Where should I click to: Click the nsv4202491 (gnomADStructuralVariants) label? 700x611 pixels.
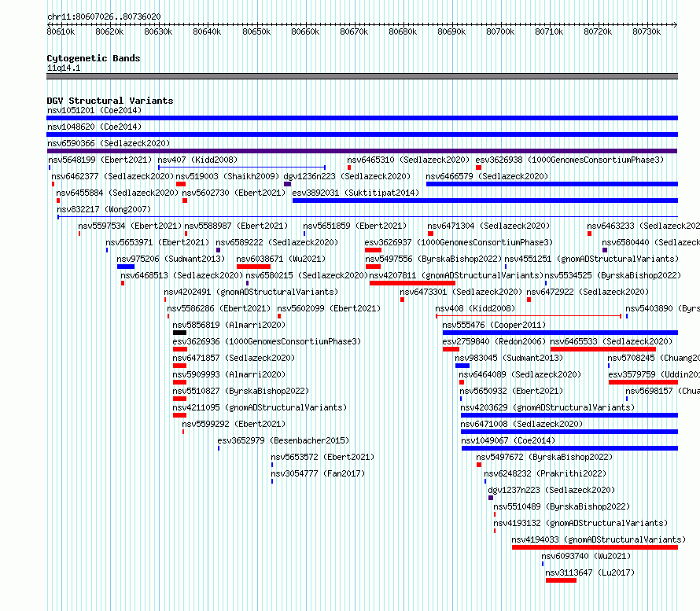251,292
